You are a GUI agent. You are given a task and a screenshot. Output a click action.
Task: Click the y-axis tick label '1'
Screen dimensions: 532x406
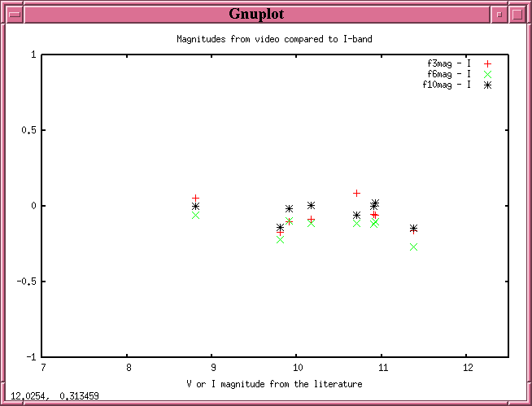coord(33,55)
